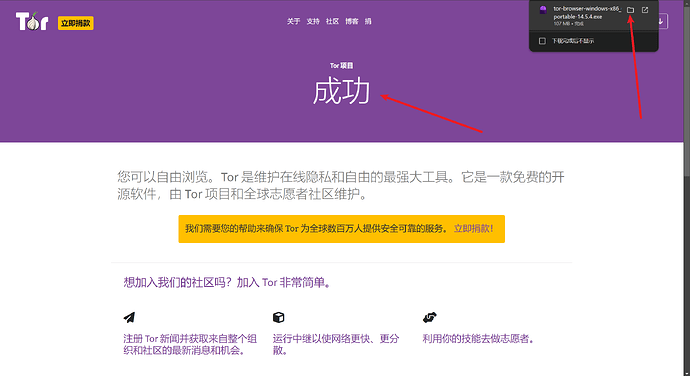Open the 支持 navigation menu item
The width and height of the screenshot is (690, 376).
tap(313, 21)
